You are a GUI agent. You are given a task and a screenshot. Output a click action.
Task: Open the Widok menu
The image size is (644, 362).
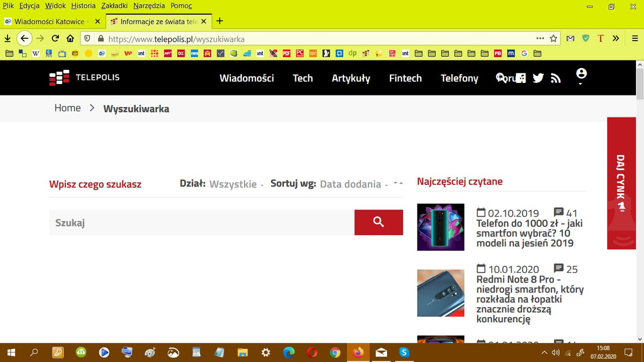click(x=55, y=6)
